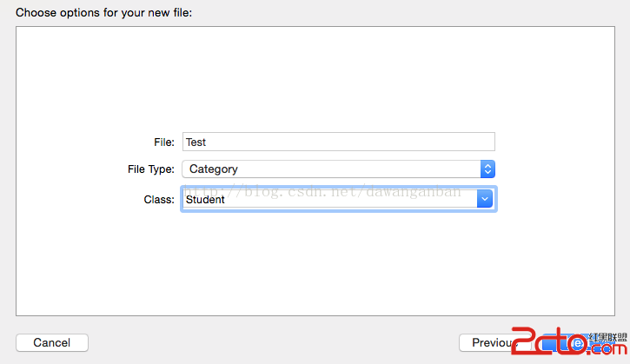
Task: Expand the Class list with blue chevron
Action: pyautogui.click(x=485, y=199)
